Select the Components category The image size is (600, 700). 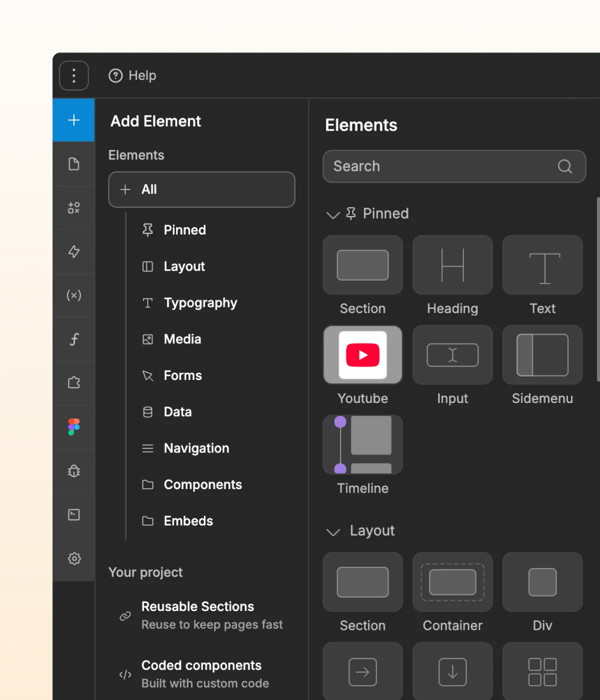[x=192, y=484]
